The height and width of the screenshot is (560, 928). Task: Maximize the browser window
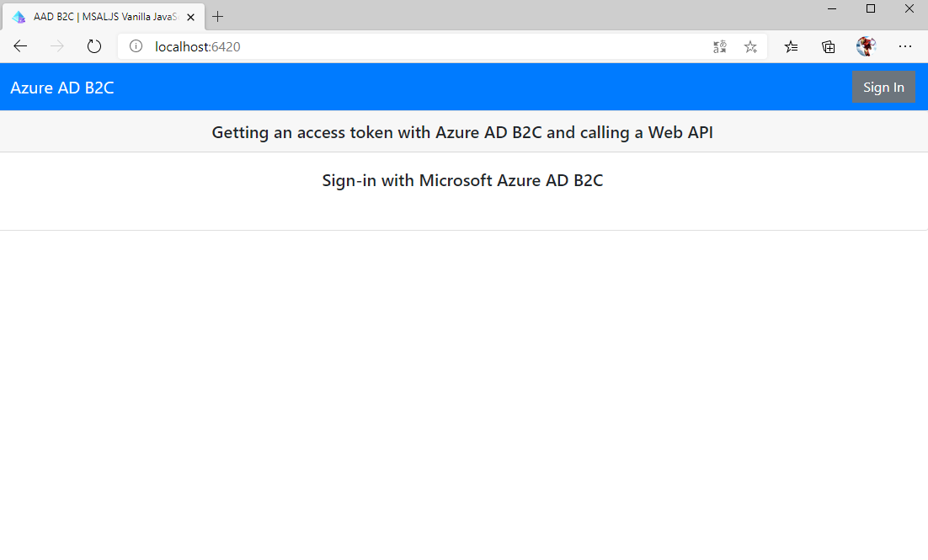871,9
